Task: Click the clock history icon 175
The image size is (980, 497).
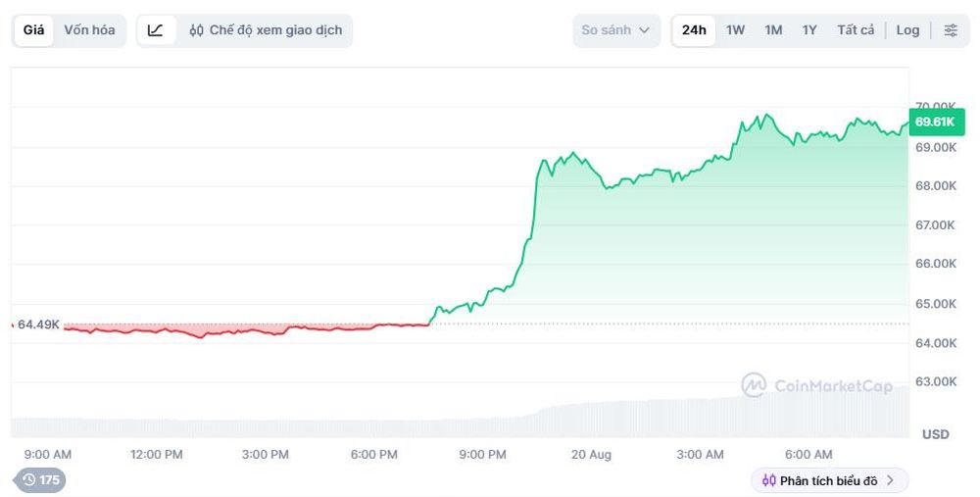Action: [29, 479]
